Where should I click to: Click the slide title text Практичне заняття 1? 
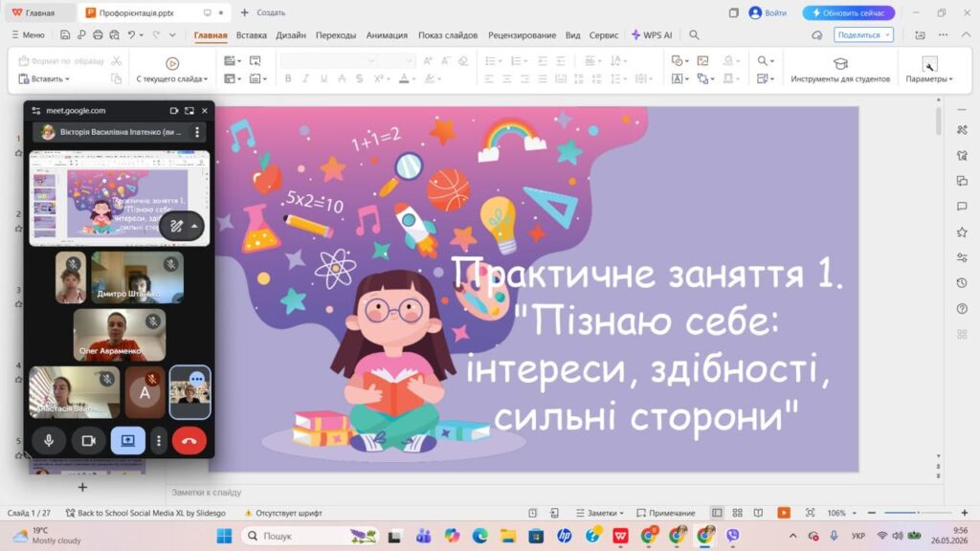point(647,273)
